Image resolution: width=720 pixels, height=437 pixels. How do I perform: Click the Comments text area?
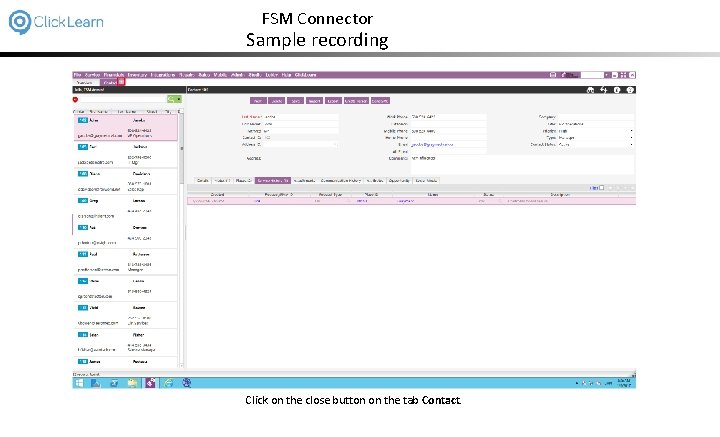point(522,164)
